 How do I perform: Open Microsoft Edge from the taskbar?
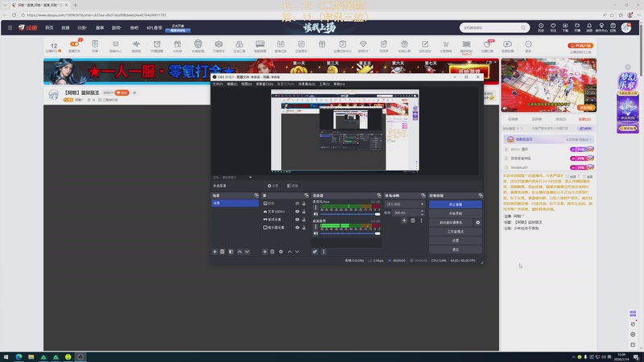pos(19,357)
